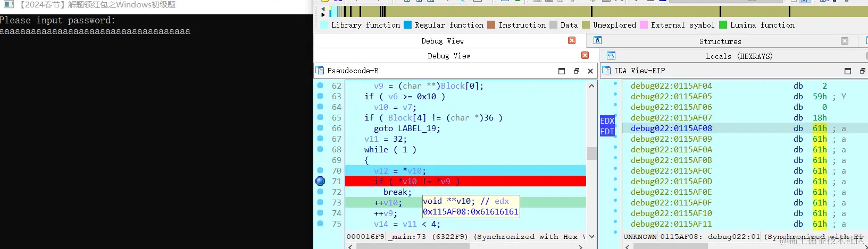Viewport: 868px width, 249px height.
Task: Click the Pseudocode-B document icon
Action: (320, 70)
